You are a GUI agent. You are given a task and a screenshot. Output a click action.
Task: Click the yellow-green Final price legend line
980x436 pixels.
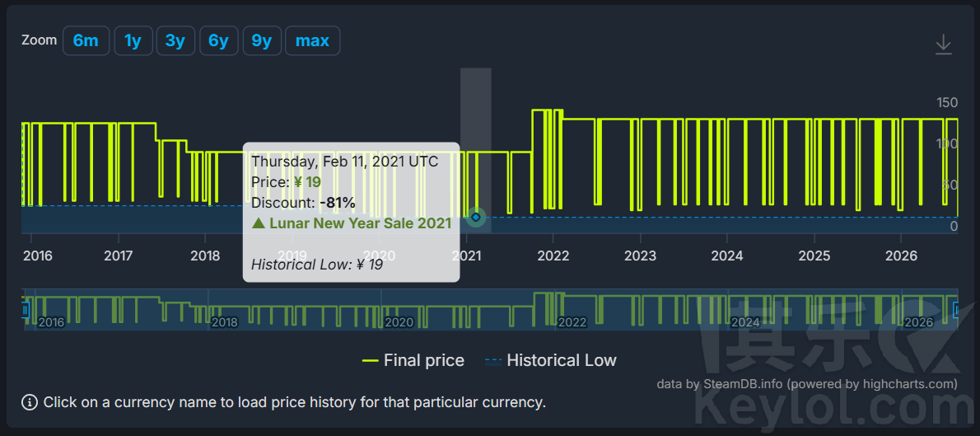click(370, 361)
